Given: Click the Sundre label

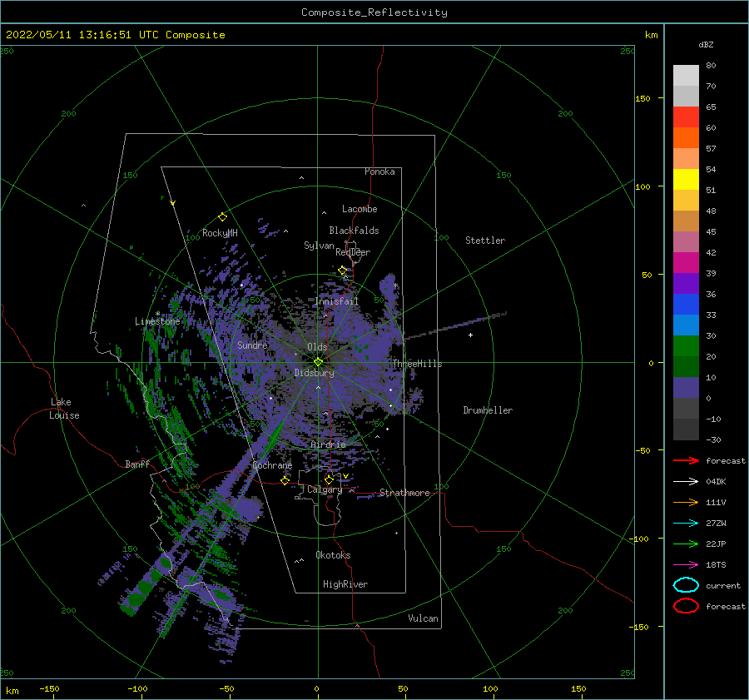Looking at the screenshot, I should click(x=252, y=345).
